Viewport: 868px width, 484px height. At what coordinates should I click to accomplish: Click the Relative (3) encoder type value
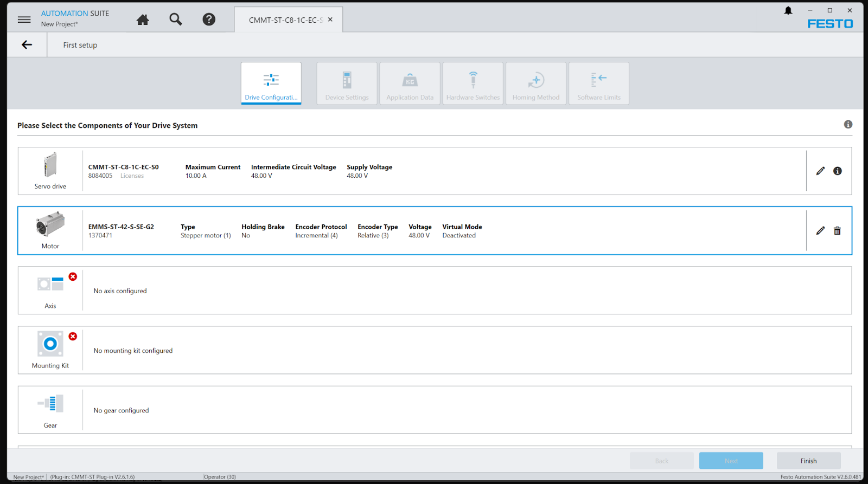pyautogui.click(x=373, y=235)
